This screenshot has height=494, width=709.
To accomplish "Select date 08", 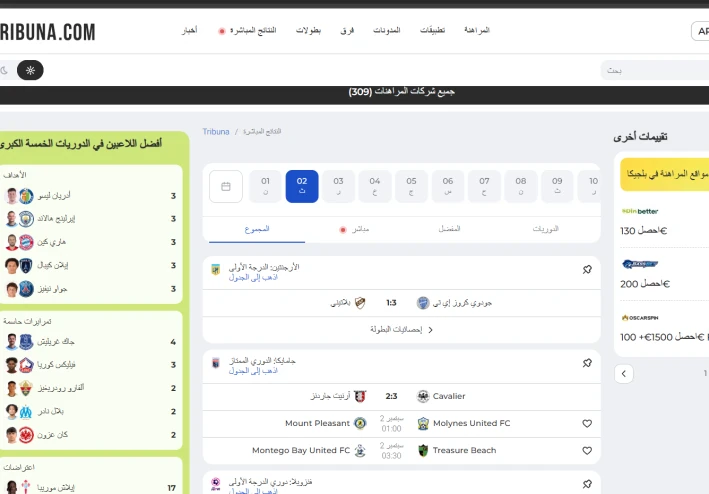I will [x=521, y=186].
